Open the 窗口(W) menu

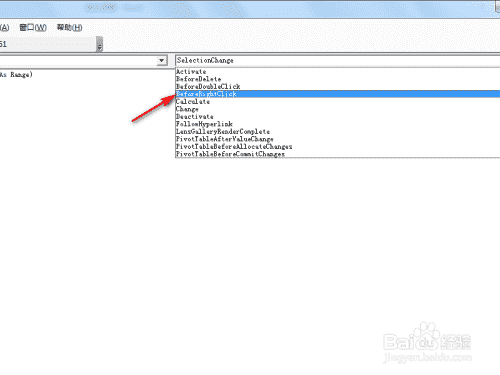pos(33,28)
